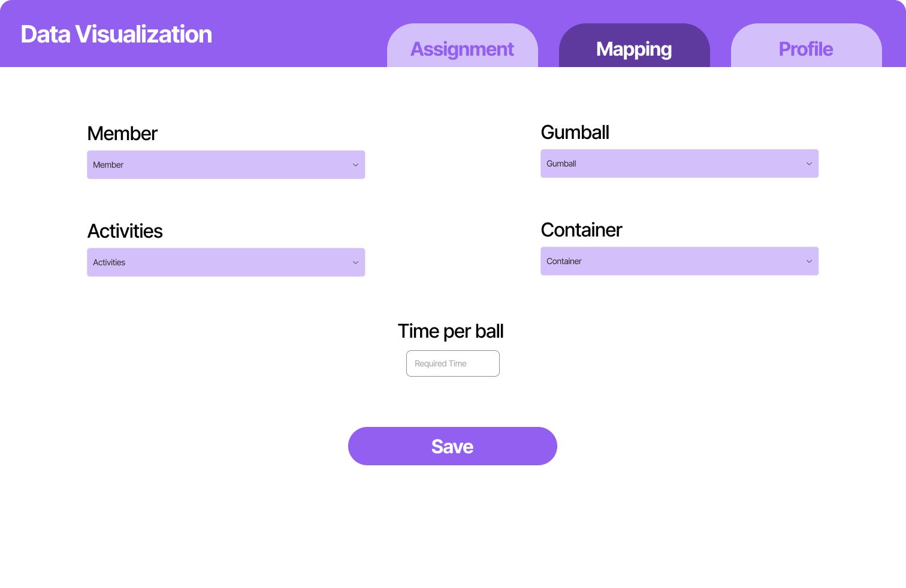This screenshot has height=588, width=906.
Task: Expand the Container select via its chevron arrow
Action: pos(808,261)
